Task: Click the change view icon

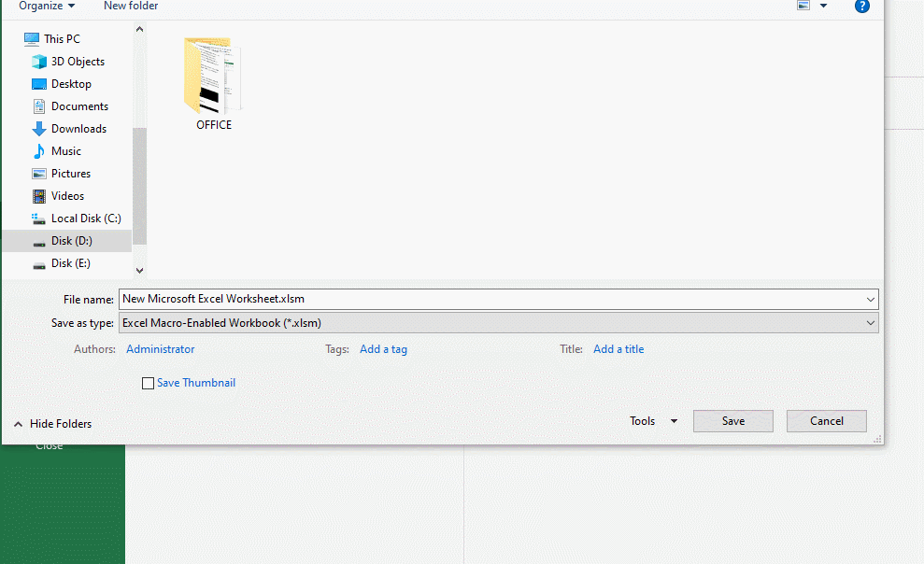Action: [803, 6]
